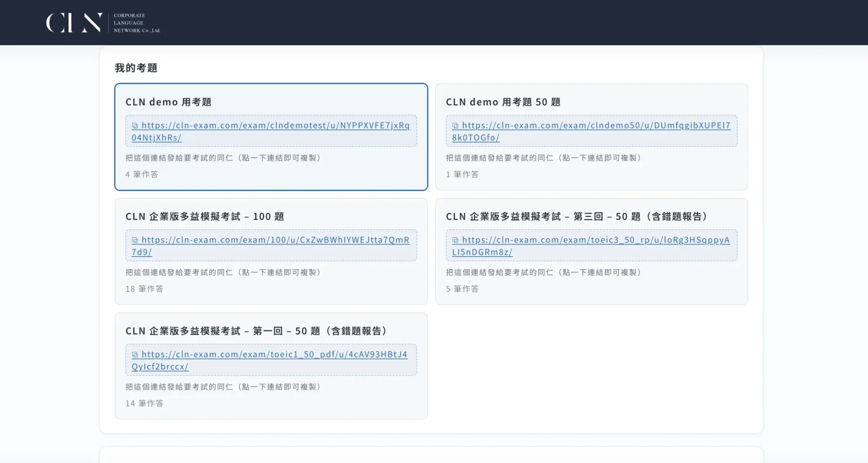Copy the toeic1_50_pdf exam link
868x463 pixels.
[x=271, y=361]
